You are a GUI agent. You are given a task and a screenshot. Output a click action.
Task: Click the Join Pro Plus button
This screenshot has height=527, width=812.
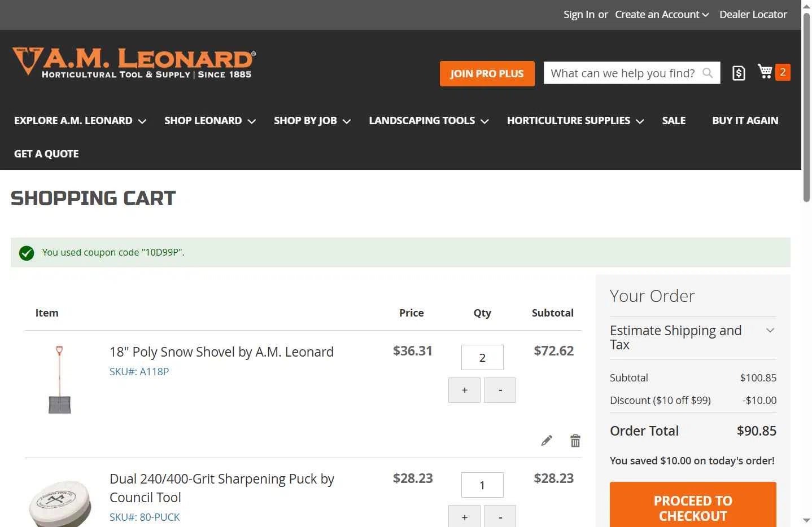click(x=487, y=73)
